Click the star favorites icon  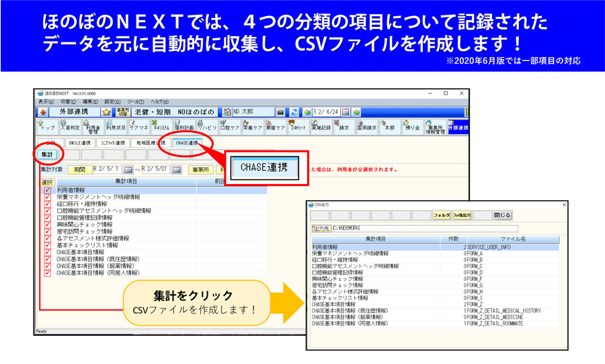106,112
